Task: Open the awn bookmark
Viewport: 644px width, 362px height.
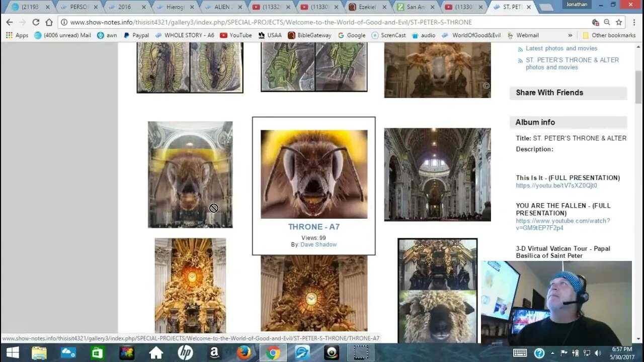Action: (107, 35)
